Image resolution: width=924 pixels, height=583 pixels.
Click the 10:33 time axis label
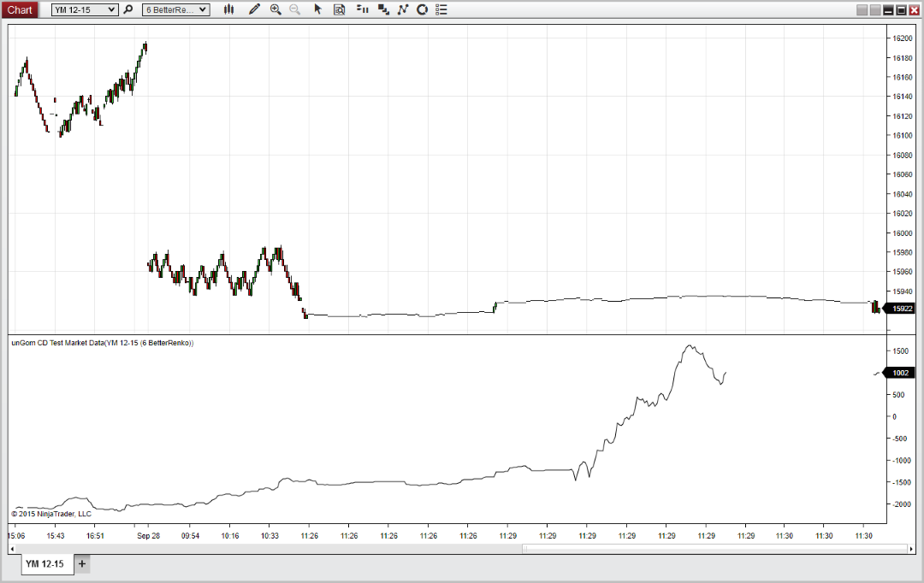click(269, 536)
